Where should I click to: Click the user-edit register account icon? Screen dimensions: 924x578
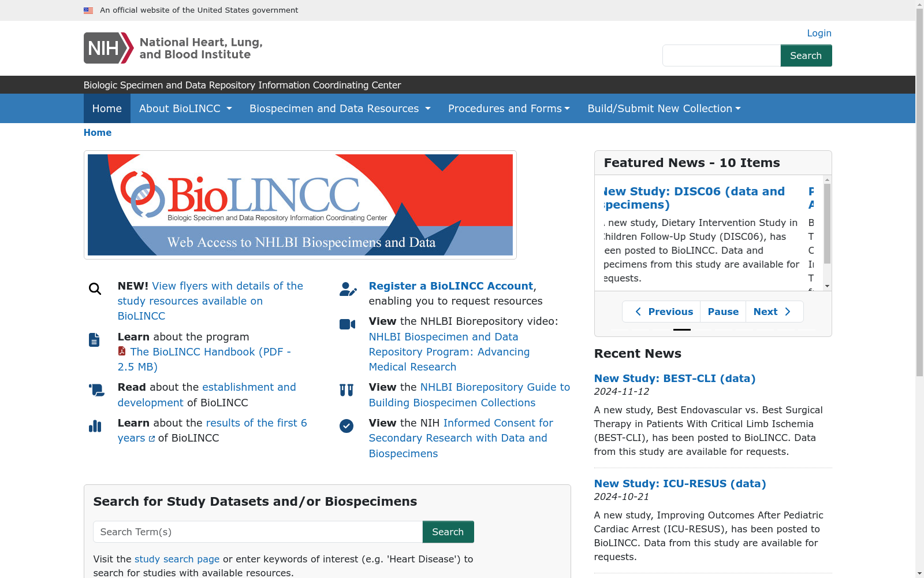(348, 289)
